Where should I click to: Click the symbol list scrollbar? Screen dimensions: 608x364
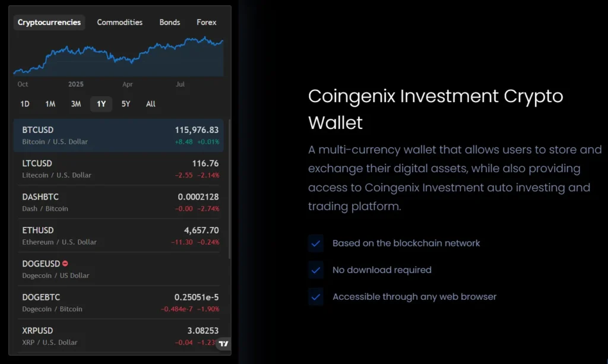[x=229, y=190]
